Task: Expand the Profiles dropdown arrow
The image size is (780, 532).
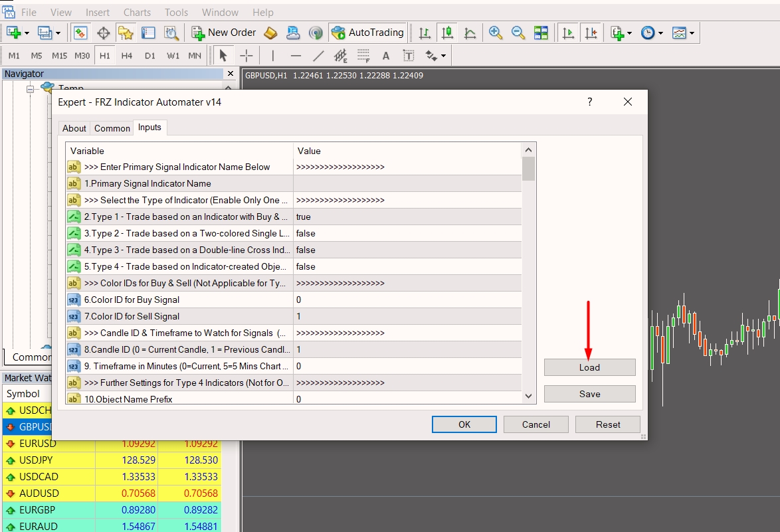Action: pyautogui.click(x=58, y=33)
